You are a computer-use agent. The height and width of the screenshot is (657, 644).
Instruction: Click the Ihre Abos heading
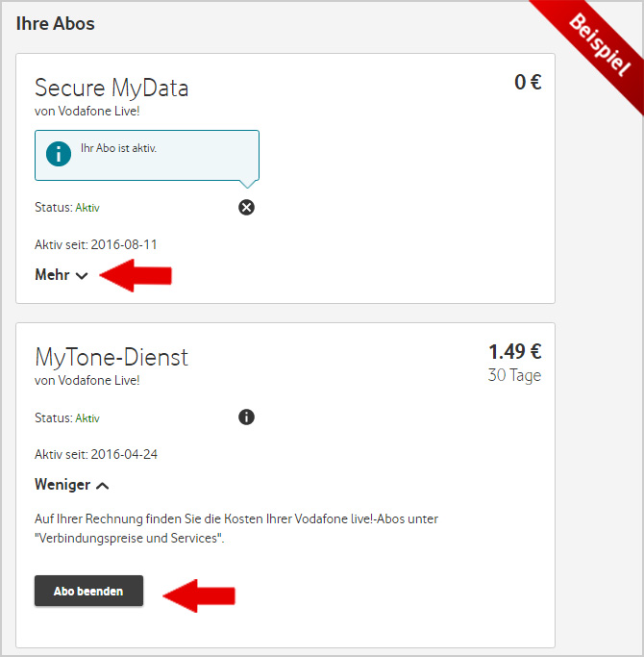pyautogui.click(x=56, y=23)
